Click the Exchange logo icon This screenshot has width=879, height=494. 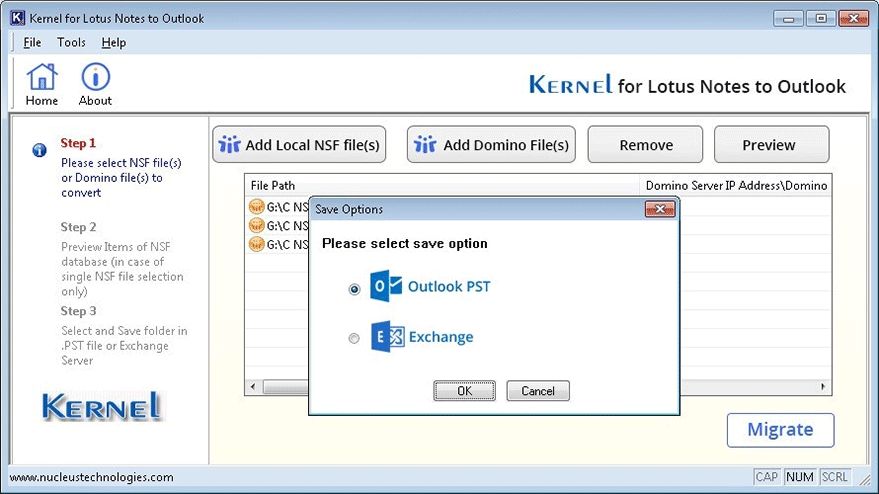point(387,336)
